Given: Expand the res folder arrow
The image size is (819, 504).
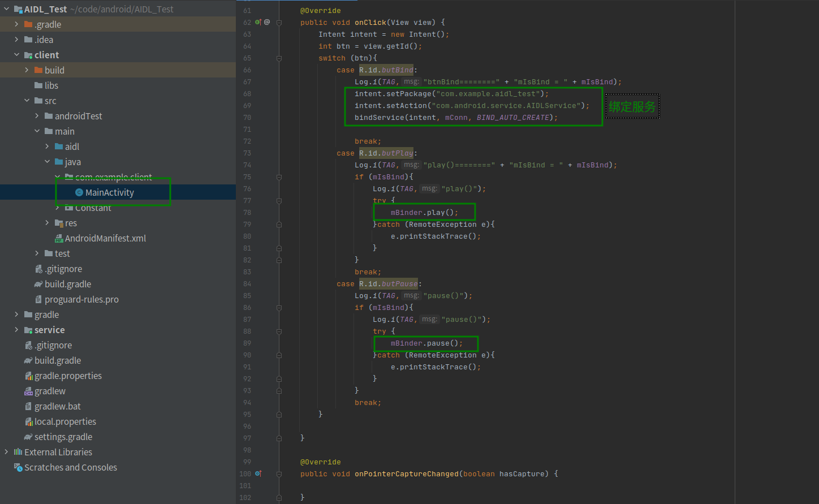Looking at the screenshot, I should click(x=47, y=223).
